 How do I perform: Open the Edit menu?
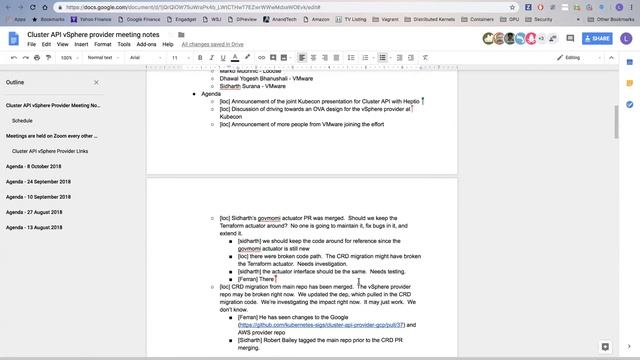click(x=46, y=44)
